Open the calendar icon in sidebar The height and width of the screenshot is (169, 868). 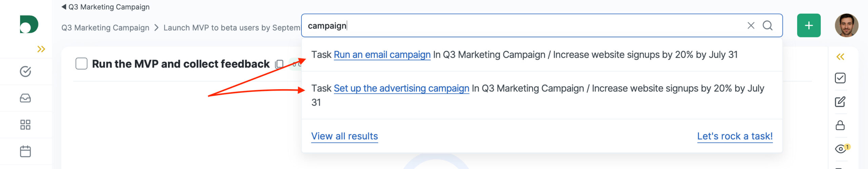click(x=25, y=151)
